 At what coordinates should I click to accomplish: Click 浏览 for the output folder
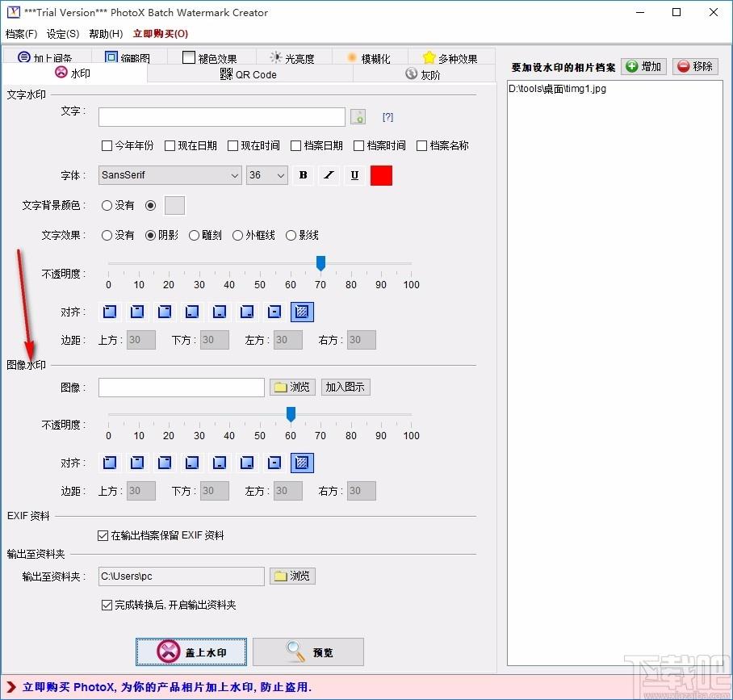tap(293, 576)
